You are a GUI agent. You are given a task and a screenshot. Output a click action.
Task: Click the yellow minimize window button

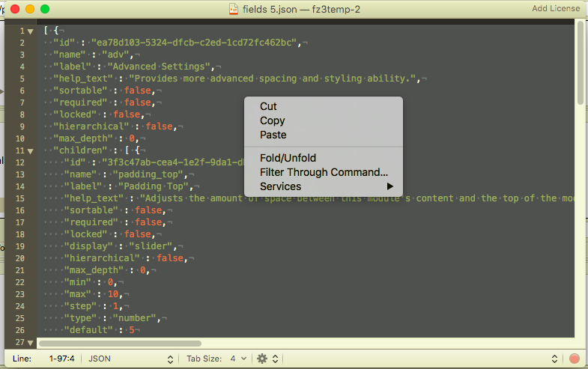point(30,9)
